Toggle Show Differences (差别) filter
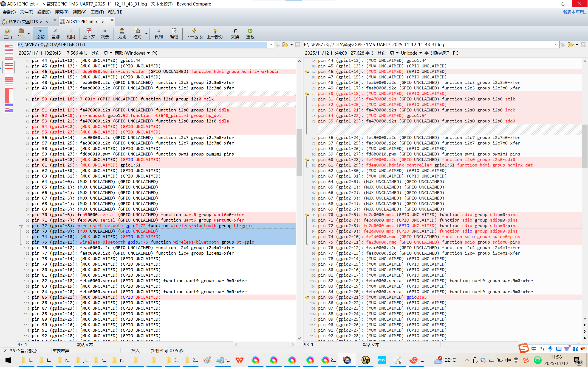588x367 pixels. coord(55,33)
